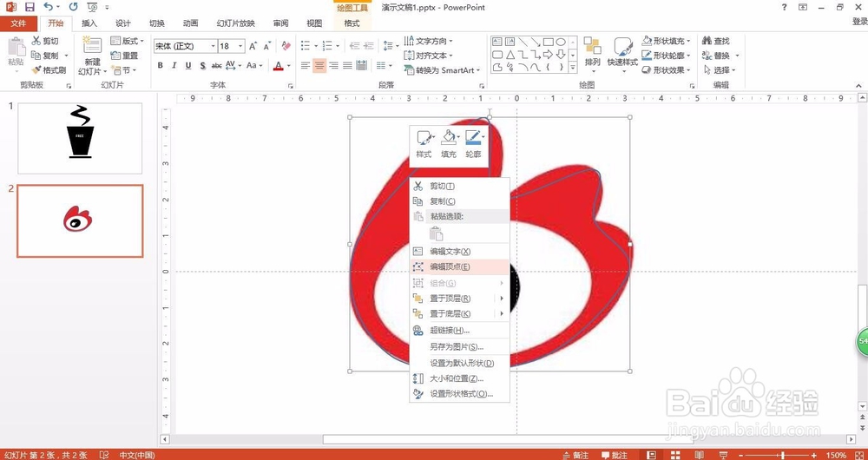Apply text shadow S icon
Screen dimensions: 868x460
[x=202, y=65]
